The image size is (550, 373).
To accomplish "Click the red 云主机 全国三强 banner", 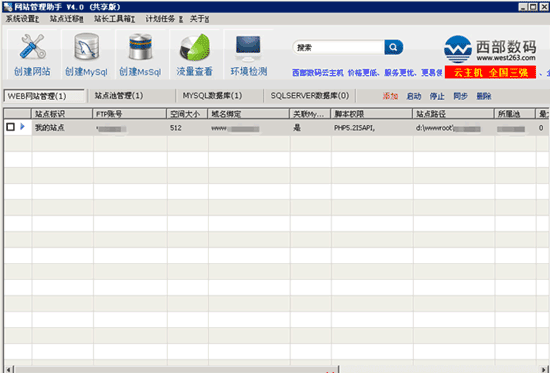I will tap(490, 72).
